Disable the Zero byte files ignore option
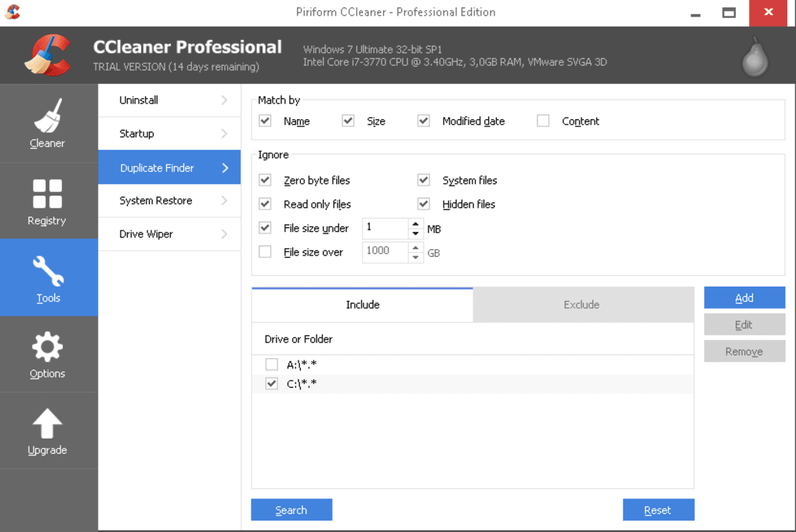The width and height of the screenshot is (796, 532). (265, 180)
